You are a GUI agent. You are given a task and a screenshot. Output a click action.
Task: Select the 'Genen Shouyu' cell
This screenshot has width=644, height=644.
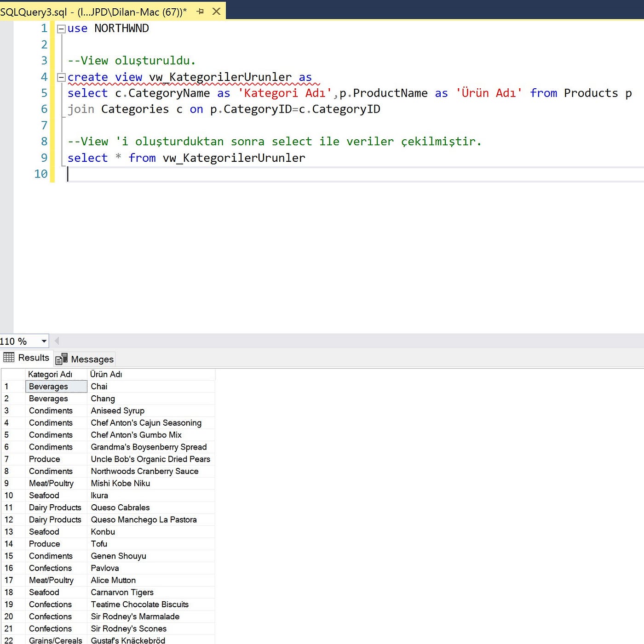coord(151,556)
